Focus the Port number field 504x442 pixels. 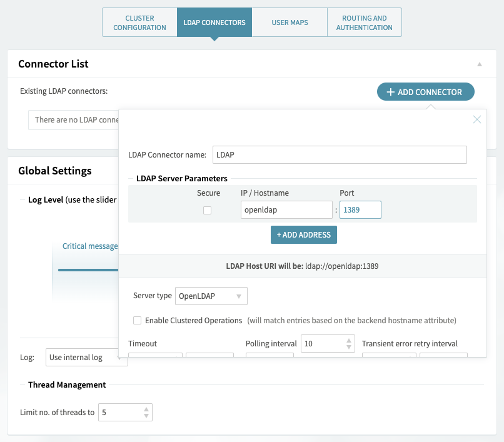click(360, 209)
